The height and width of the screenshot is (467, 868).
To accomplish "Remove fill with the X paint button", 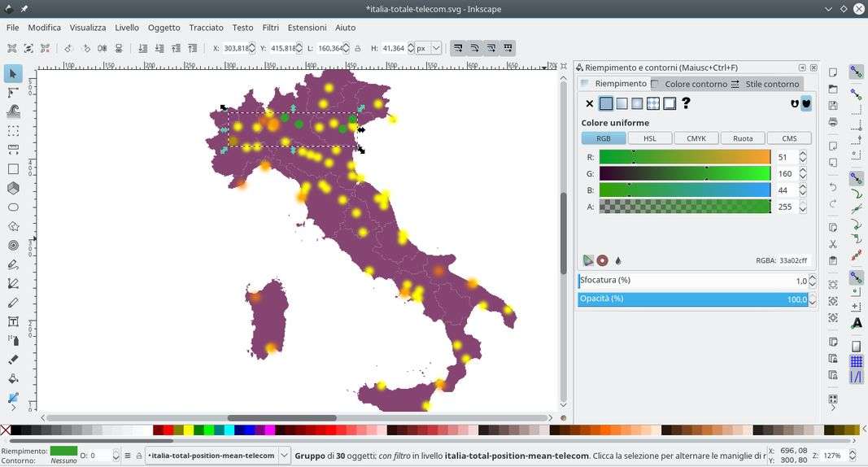I will [x=590, y=103].
